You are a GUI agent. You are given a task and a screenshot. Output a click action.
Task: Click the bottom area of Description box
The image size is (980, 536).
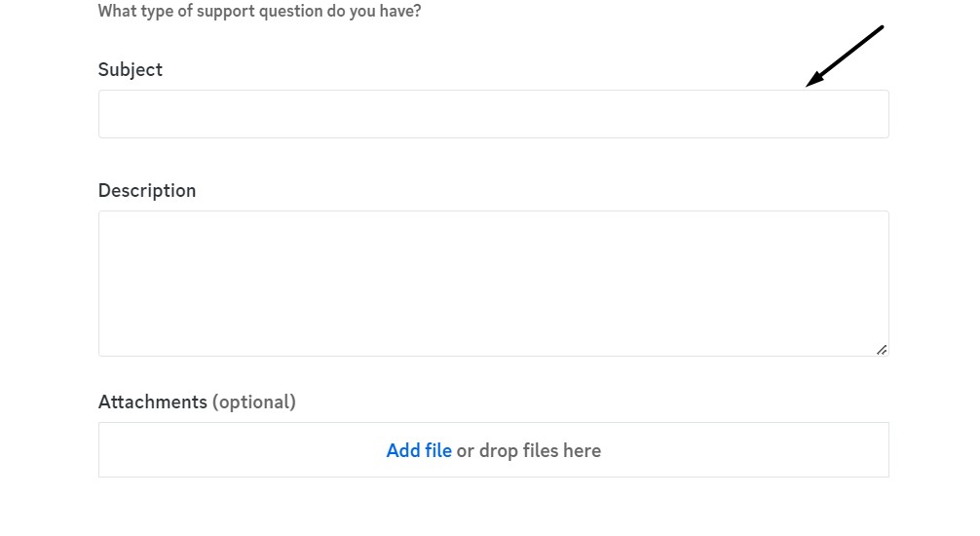click(493, 341)
